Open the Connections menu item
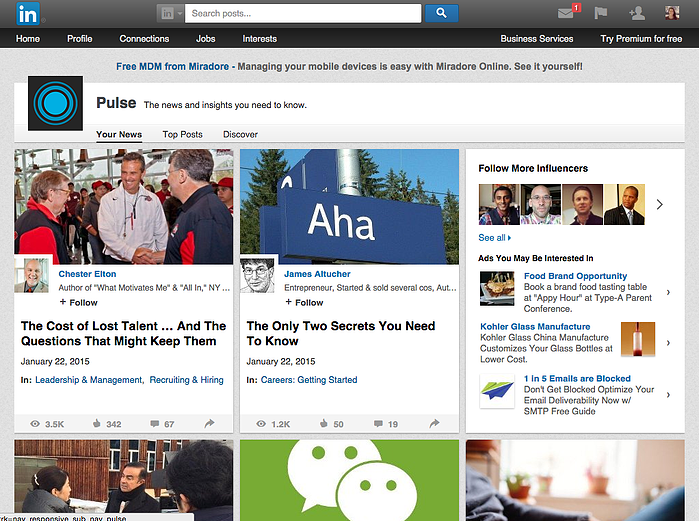 (x=144, y=39)
